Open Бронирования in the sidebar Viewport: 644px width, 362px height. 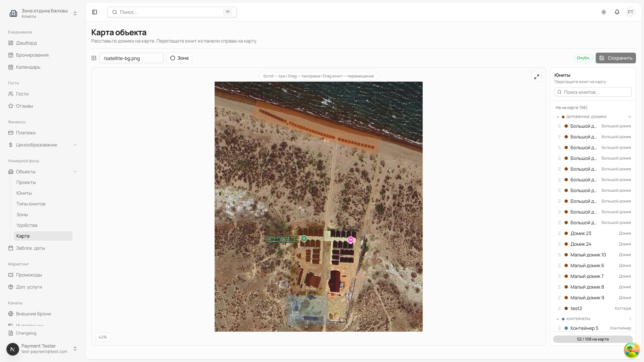pyautogui.click(x=32, y=55)
